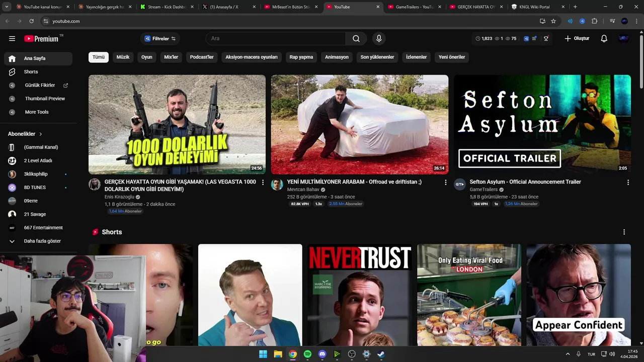Select the Müzik filter chip
Screen dimensions: 644x362
(123, 57)
